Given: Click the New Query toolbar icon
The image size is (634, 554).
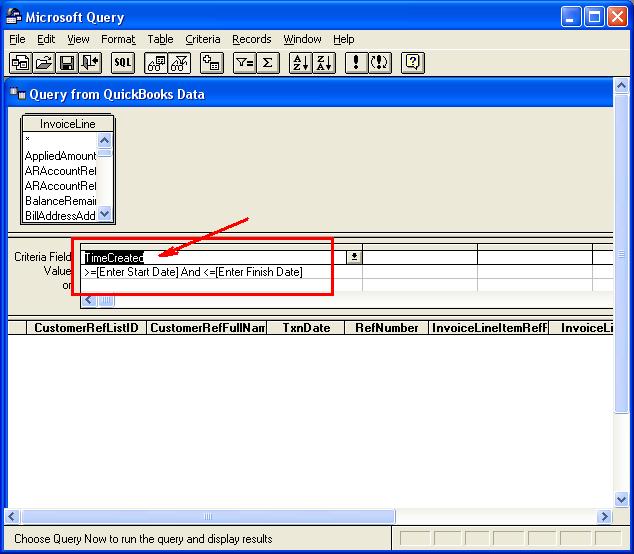Looking at the screenshot, I should [21, 63].
